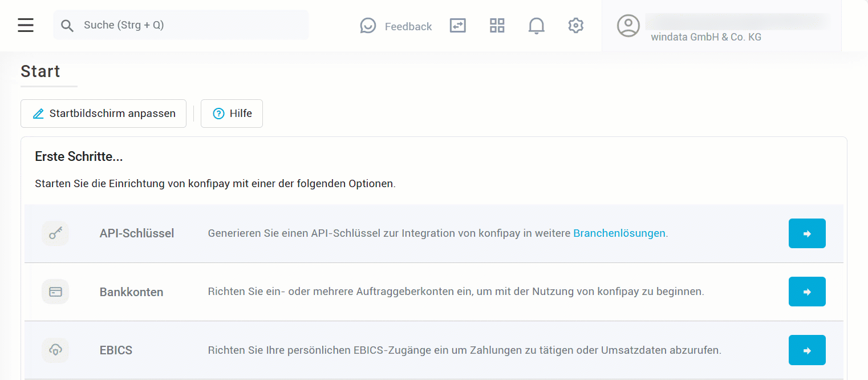This screenshot has height=380, width=868.
Task: Open the Feedback speech-bubble icon
Action: [368, 26]
